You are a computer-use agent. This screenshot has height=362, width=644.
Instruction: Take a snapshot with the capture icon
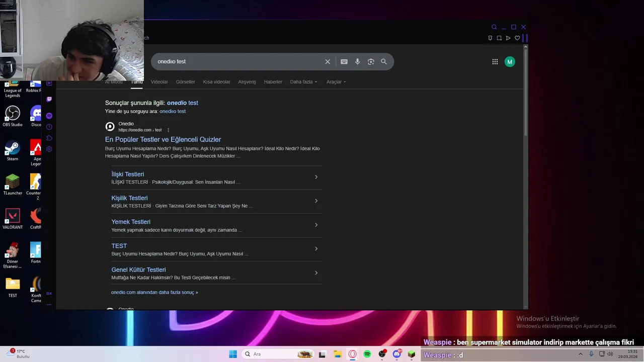499,38
